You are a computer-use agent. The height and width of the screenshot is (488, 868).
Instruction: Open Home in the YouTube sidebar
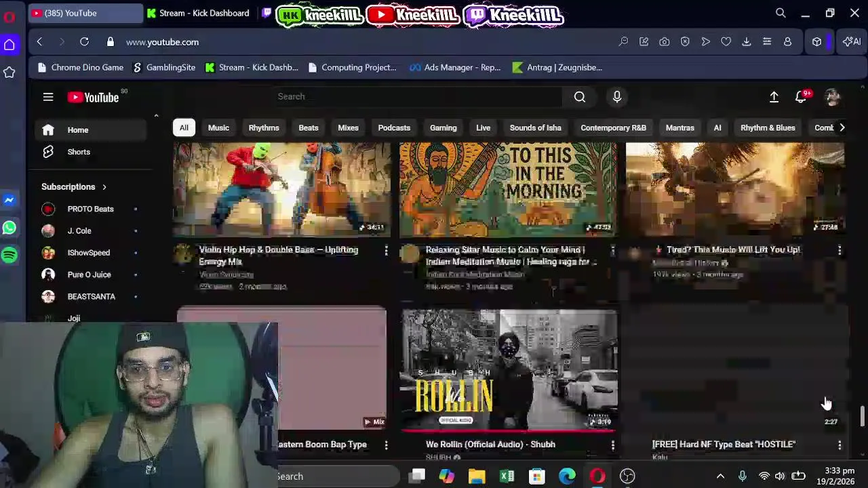click(91, 130)
